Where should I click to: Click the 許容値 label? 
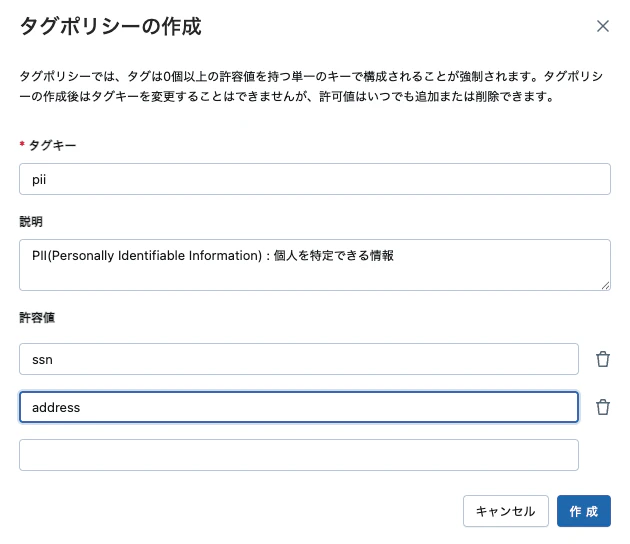coord(37,318)
